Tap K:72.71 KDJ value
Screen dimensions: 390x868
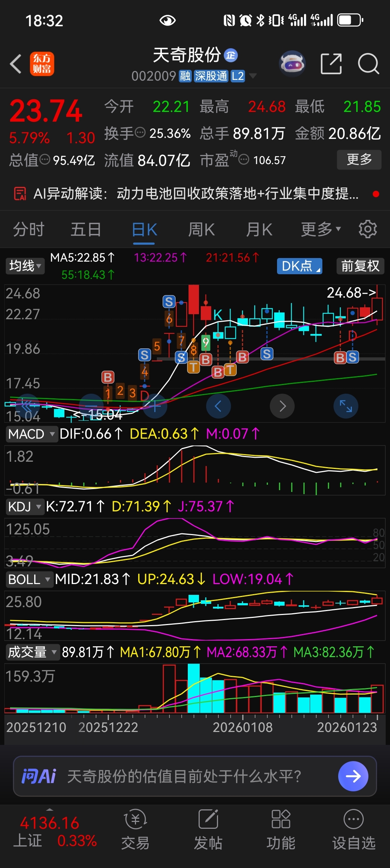[x=75, y=507]
